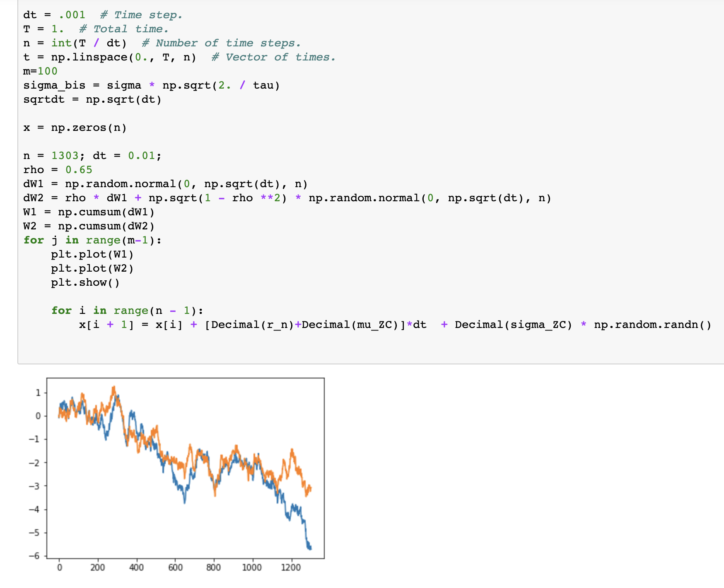The width and height of the screenshot is (724, 588).
Task: Click the line 'sqrtdt = np.sqrt(dt)'
Action: point(92,99)
